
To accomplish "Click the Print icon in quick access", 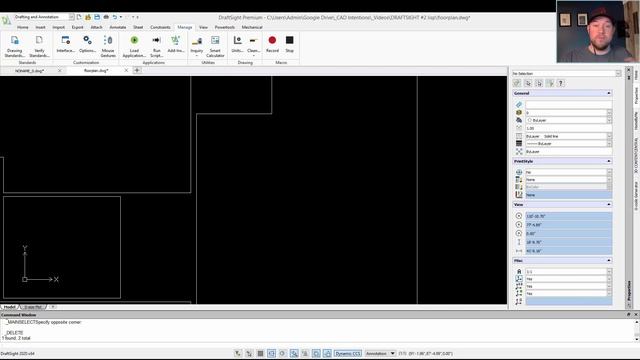I will point(106,17).
